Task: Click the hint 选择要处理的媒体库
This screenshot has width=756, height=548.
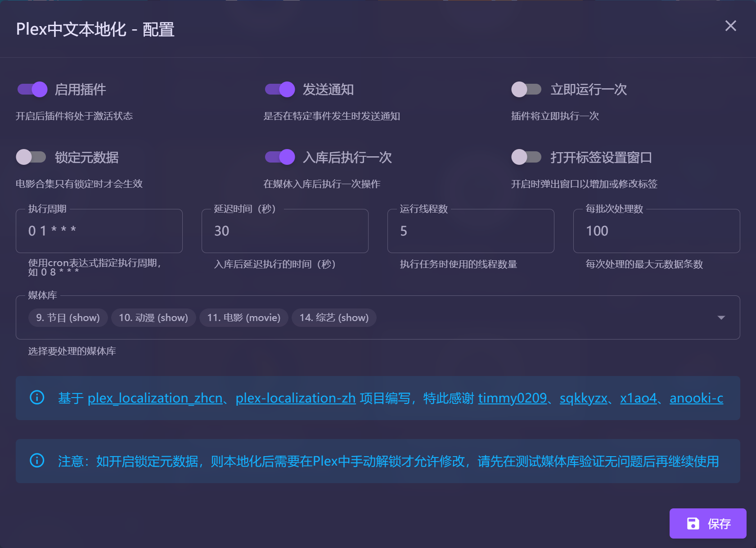Action: (x=72, y=351)
